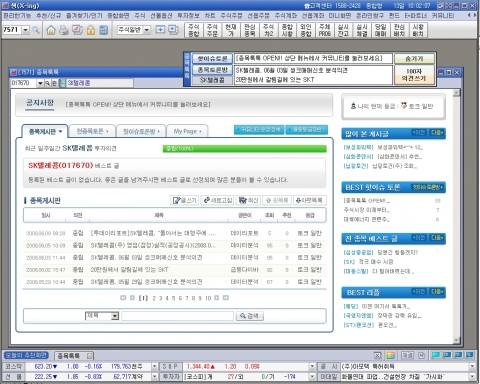Switch to the 핫이슈토론방 tab
The width and height of the screenshot is (480, 384).
(141, 131)
